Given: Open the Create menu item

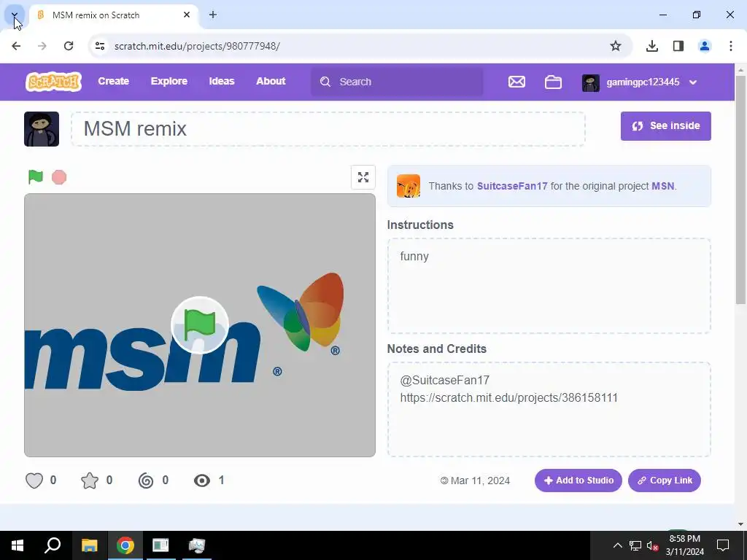Looking at the screenshot, I should point(113,81).
